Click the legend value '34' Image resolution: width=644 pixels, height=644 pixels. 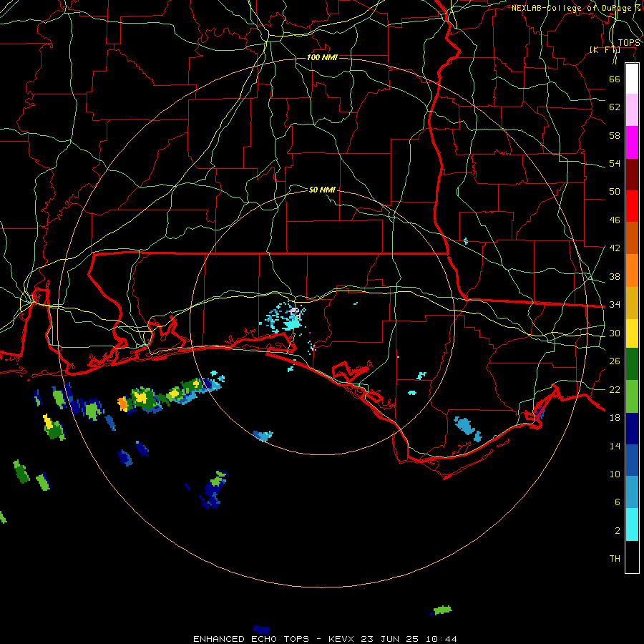pos(615,305)
